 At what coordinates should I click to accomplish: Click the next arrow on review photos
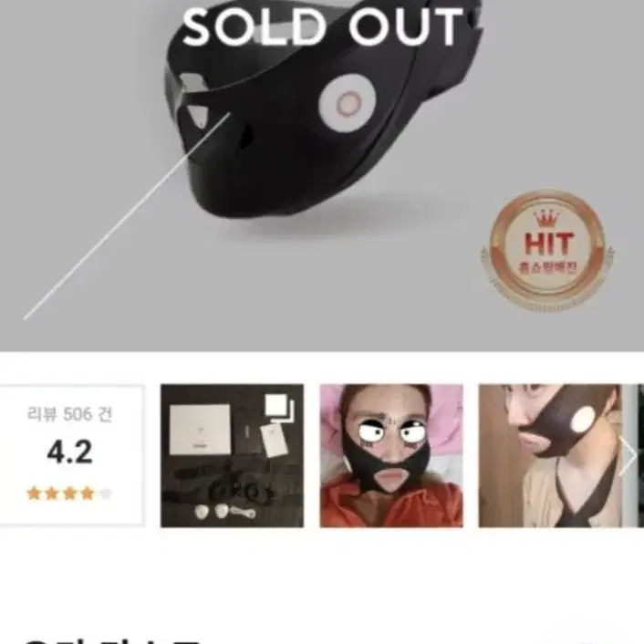click(628, 456)
